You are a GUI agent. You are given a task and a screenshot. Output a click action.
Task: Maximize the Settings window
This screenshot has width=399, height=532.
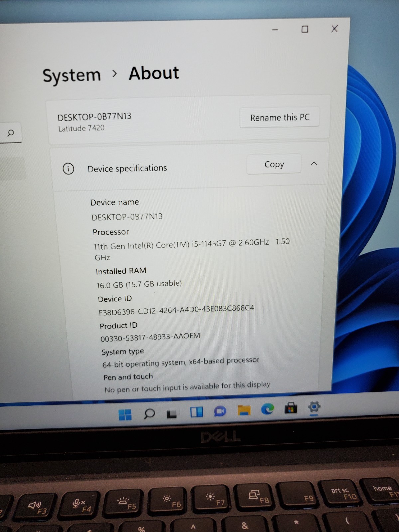click(x=305, y=29)
